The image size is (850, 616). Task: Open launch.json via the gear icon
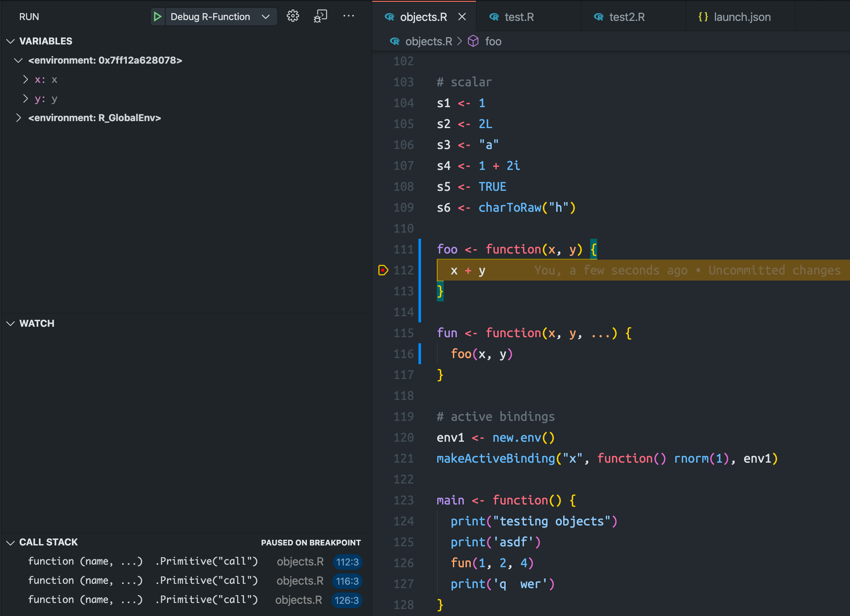(293, 16)
